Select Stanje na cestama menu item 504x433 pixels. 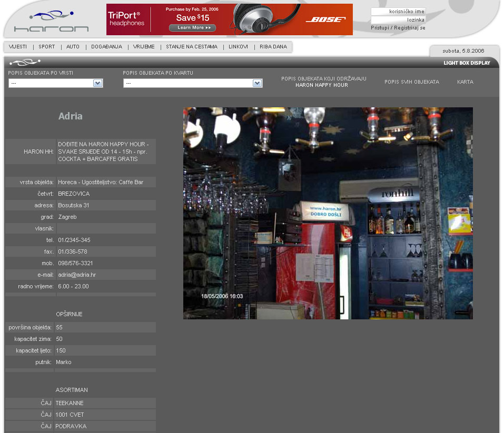192,47
